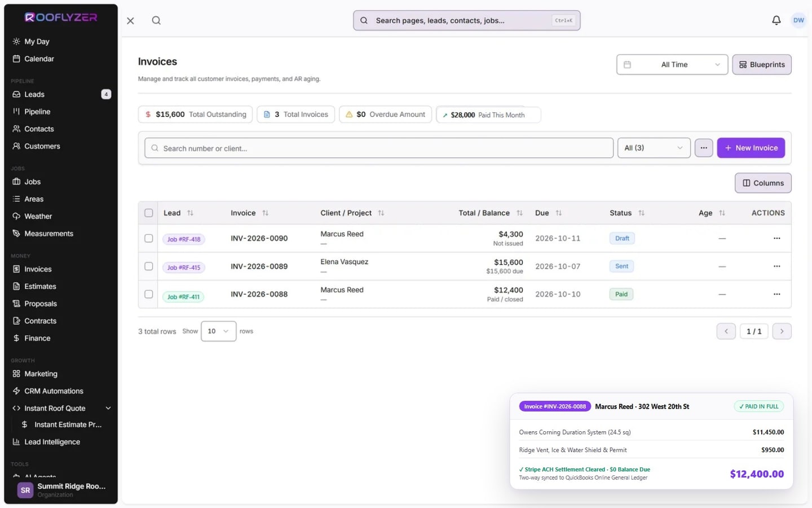812x508 pixels.
Task: Open the All Time date range dropdown
Action: pos(672,64)
